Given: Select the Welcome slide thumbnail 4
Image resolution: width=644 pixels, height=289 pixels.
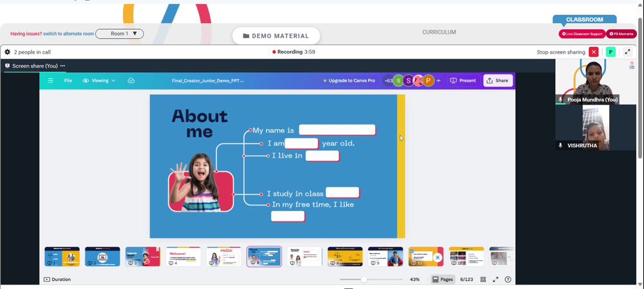Looking at the screenshot, I should (183, 257).
